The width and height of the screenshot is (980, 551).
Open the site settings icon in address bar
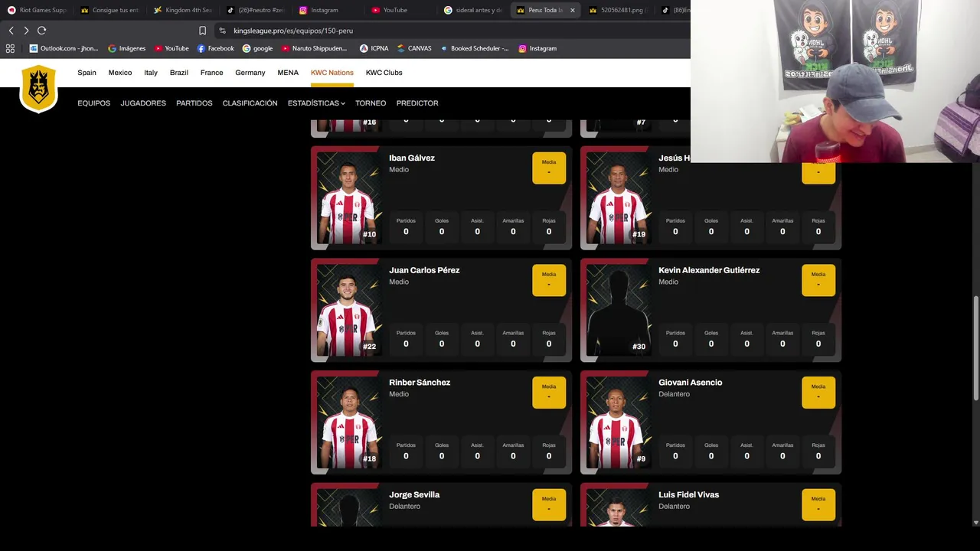point(222,31)
